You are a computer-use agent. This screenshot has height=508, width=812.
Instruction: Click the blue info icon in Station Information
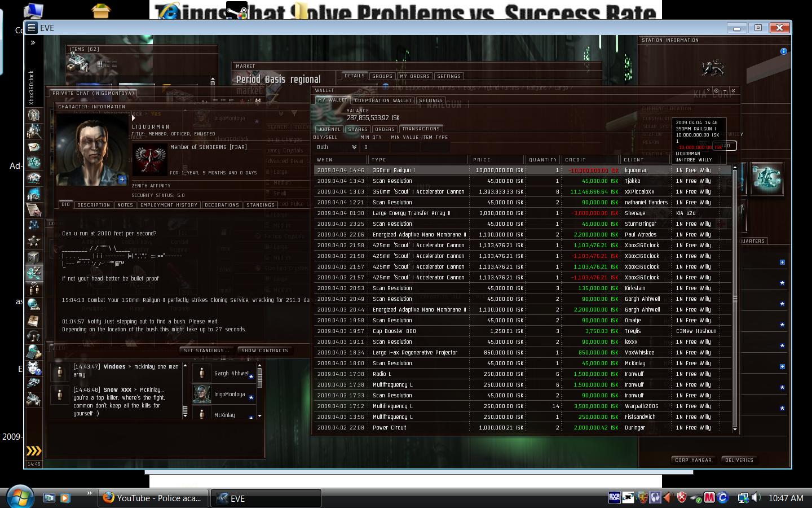[783, 51]
